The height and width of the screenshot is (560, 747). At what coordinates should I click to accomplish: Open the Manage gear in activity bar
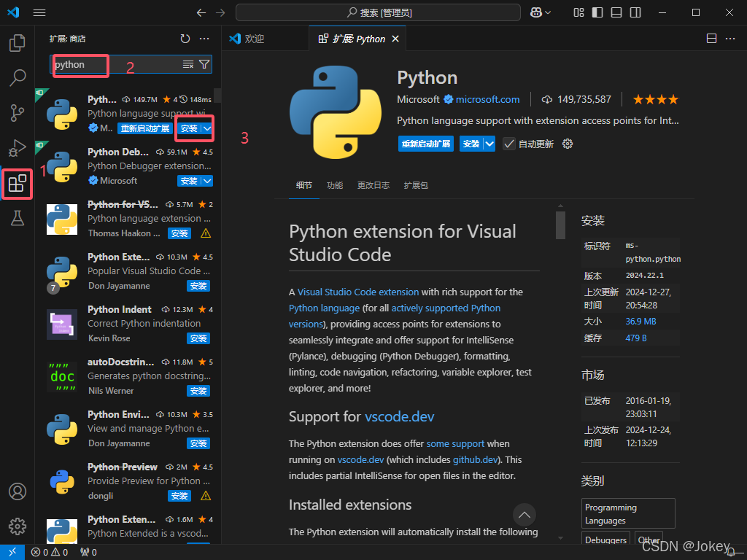pos(18,526)
